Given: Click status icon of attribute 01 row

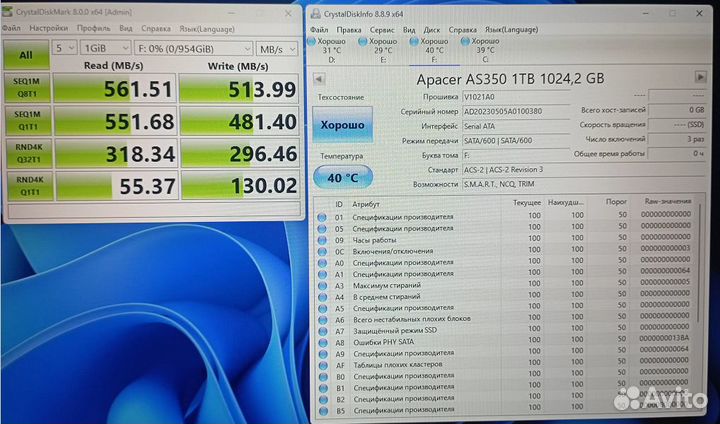Looking at the screenshot, I should (322, 217).
